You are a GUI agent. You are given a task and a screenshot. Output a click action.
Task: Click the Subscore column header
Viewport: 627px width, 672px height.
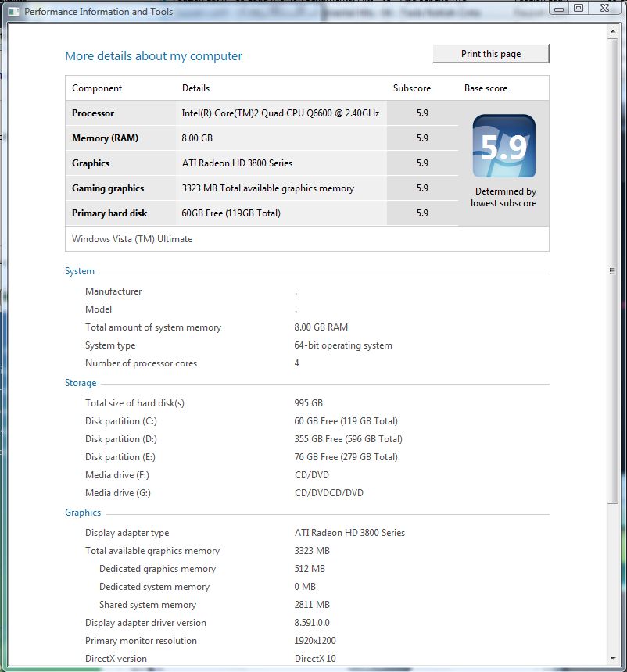pyautogui.click(x=411, y=88)
